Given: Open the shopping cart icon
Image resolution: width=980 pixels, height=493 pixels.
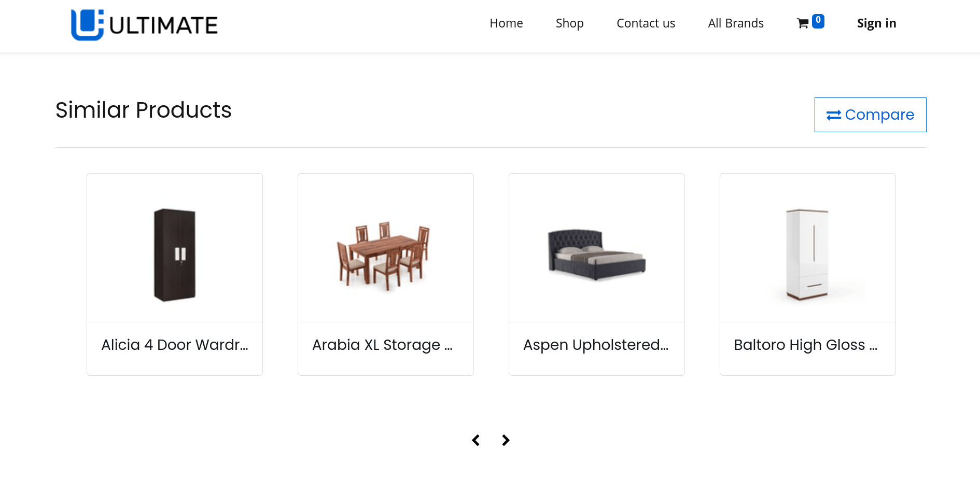Looking at the screenshot, I should click(x=802, y=23).
